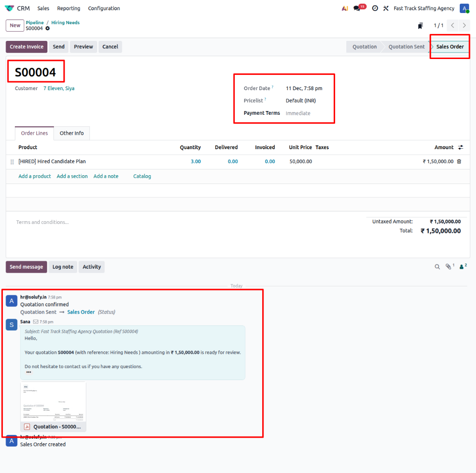Click the Create Invoice button
The image size is (476, 473).
[26, 47]
